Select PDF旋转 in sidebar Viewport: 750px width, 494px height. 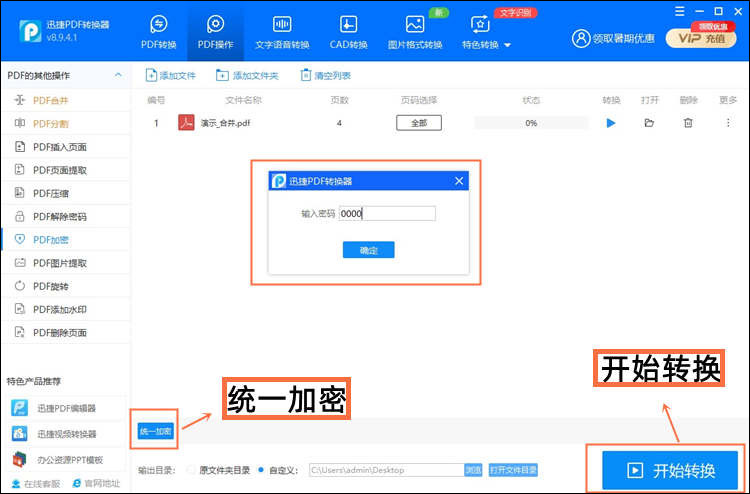click(x=66, y=286)
